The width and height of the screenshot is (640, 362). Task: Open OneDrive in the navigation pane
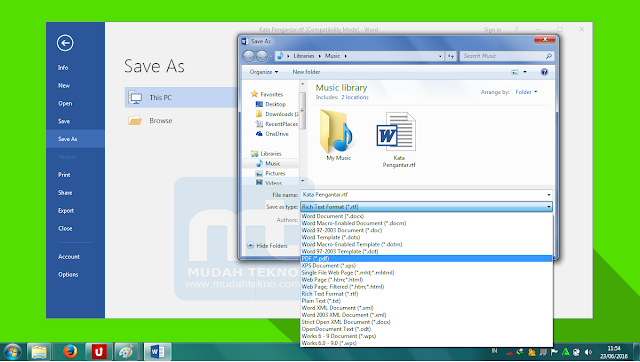[x=272, y=133]
